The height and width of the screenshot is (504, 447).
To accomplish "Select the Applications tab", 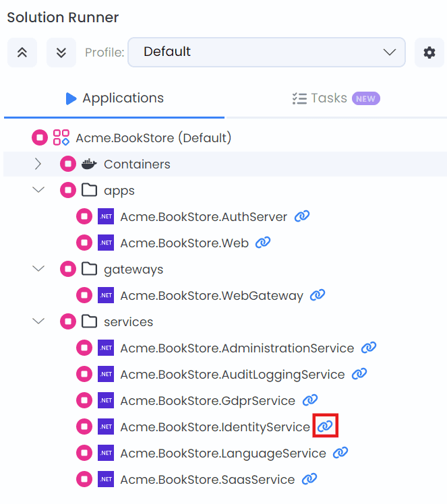I will pos(115,98).
